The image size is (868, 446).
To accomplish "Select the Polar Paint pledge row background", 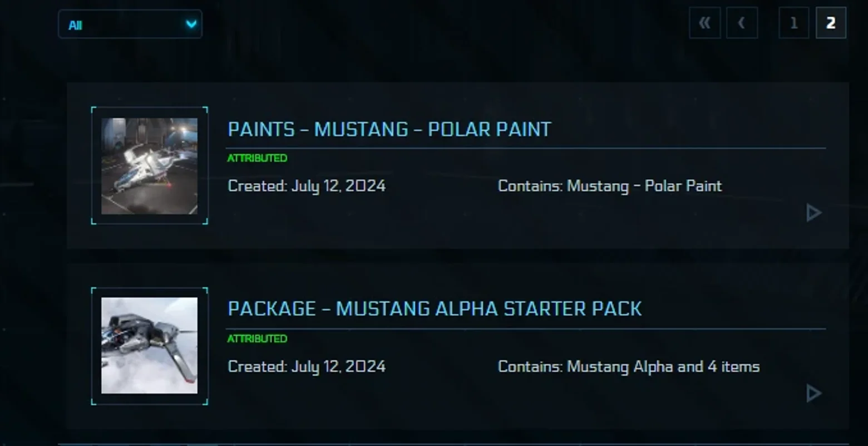I will [458, 165].
